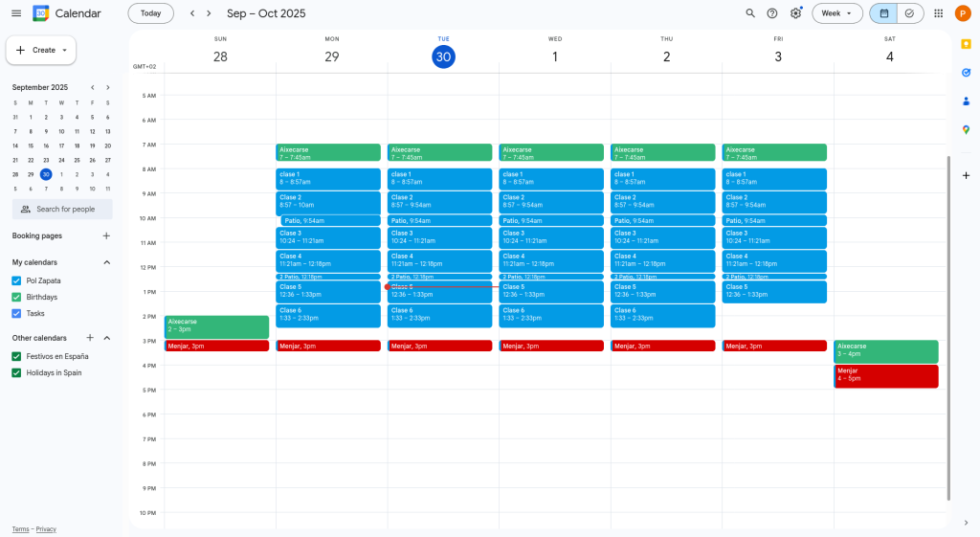Image resolution: width=980 pixels, height=537 pixels.
Task: Uncheck the Pol Zapata calendar
Action: (x=16, y=280)
